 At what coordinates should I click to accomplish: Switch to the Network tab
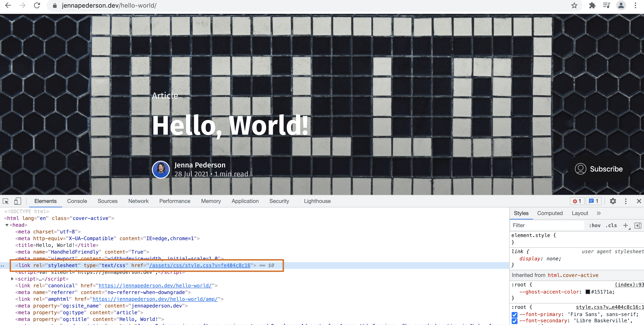click(138, 201)
